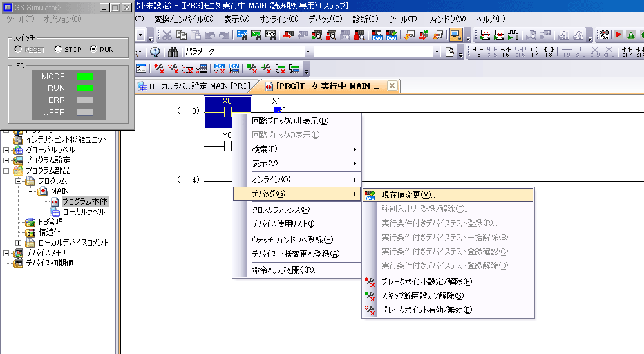This screenshot has width=644, height=354.
Task: Click the help question mark icon
Action: tap(155, 51)
